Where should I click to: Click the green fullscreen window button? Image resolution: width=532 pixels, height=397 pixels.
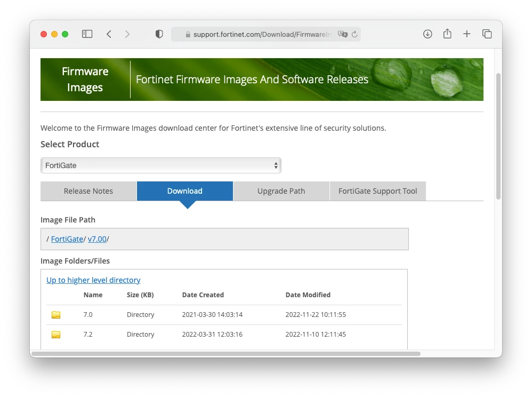point(65,34)
